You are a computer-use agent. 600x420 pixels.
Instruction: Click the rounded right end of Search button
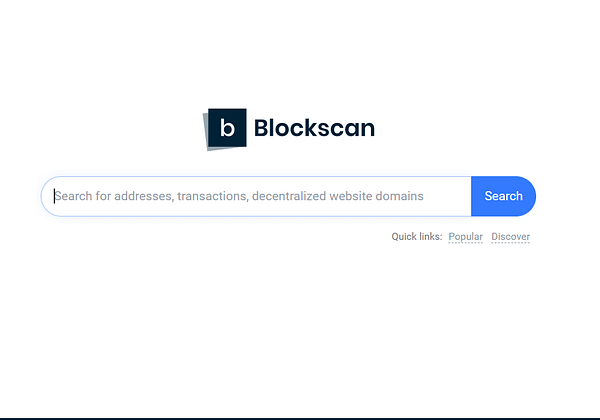pyautogui.click(x=531, y=196)
